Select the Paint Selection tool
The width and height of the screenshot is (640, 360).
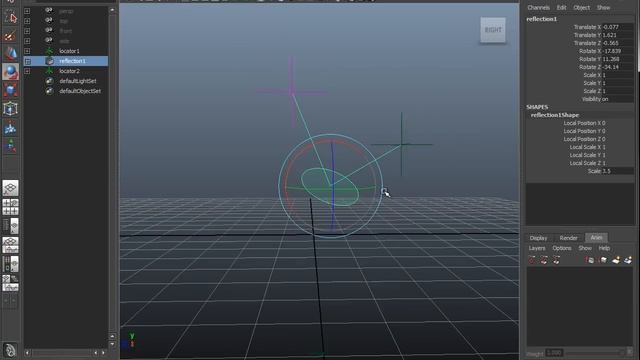click(11, 36)
